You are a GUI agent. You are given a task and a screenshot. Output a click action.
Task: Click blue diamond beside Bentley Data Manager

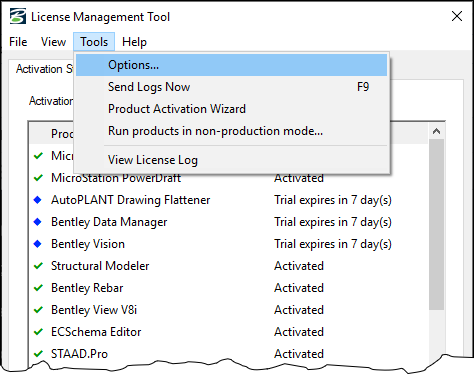pyautogui.click(x=38, y=222)
